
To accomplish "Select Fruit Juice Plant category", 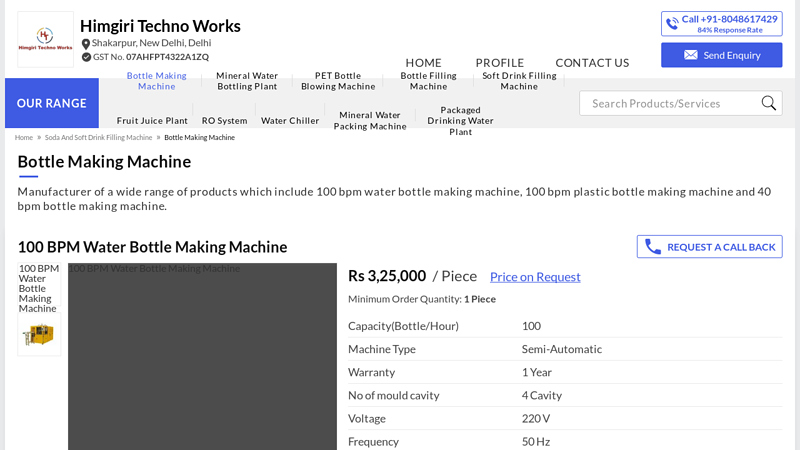I will [x=152, y=121].
